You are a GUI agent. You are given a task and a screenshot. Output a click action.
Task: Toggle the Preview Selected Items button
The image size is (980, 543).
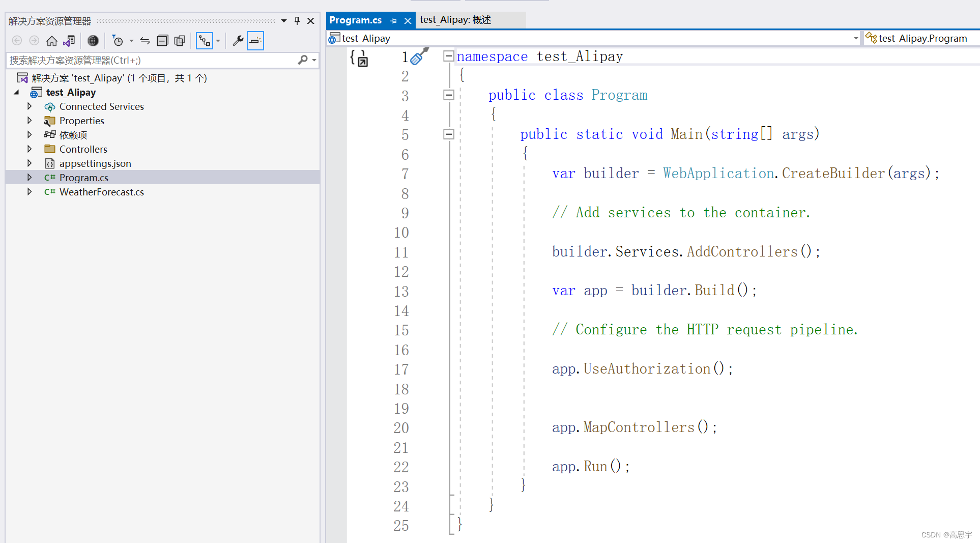255,41
